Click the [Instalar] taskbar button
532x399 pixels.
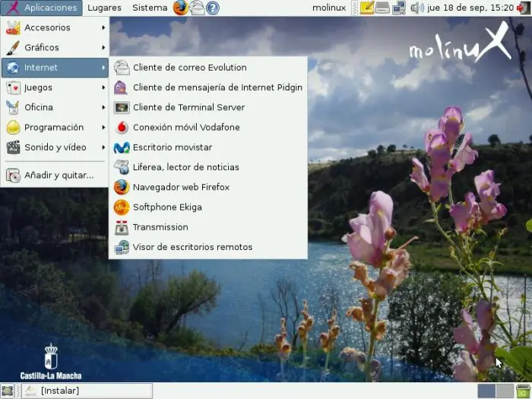[x=87, y=391]
